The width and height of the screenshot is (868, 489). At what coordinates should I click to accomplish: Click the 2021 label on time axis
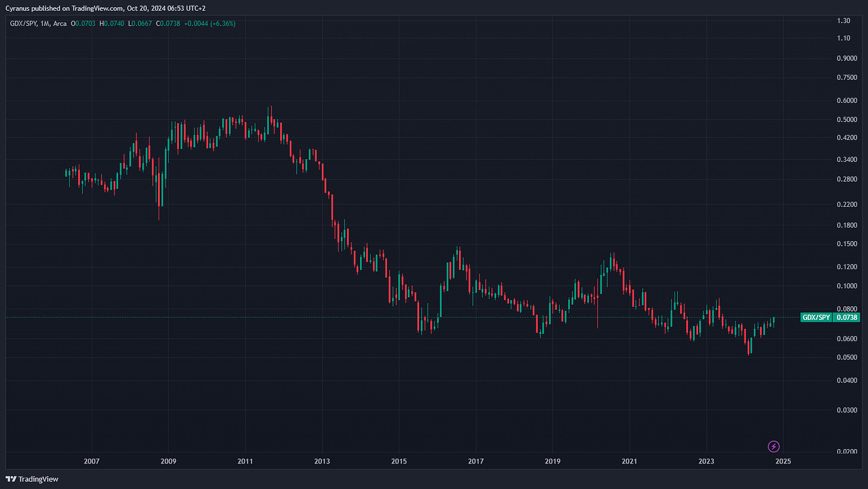tap(630, 461)
